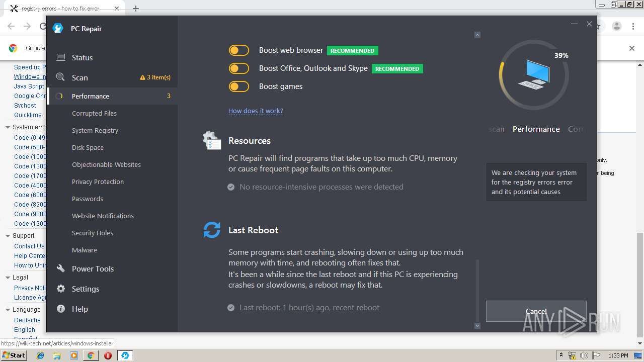Minimize the PC Repair window
The image size is (644, 362).
574,24
